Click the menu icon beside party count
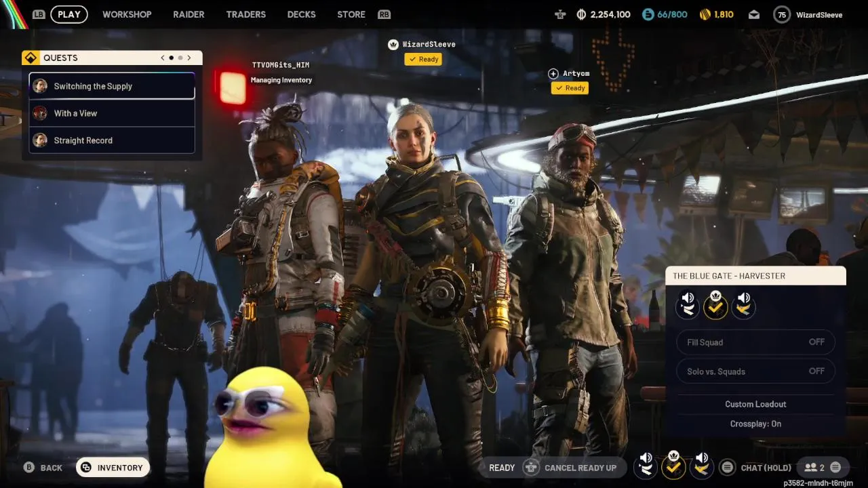Image resolution: width=868 pixels, height=488 pixels. coord(835,467)
